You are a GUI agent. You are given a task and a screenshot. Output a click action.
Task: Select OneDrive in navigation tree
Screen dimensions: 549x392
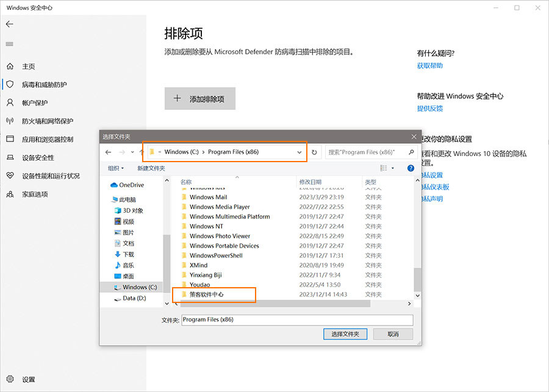[127, 185]
